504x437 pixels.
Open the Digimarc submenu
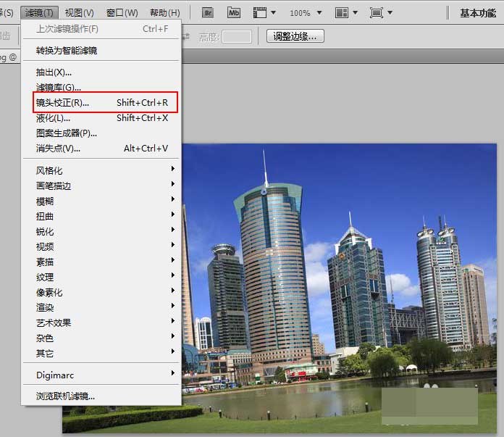point(101,375)
